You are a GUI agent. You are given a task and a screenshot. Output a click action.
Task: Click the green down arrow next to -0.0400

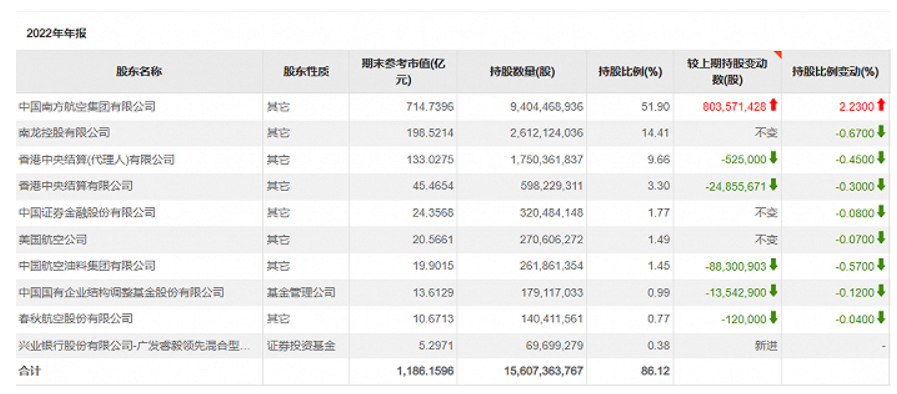[880, 318]
